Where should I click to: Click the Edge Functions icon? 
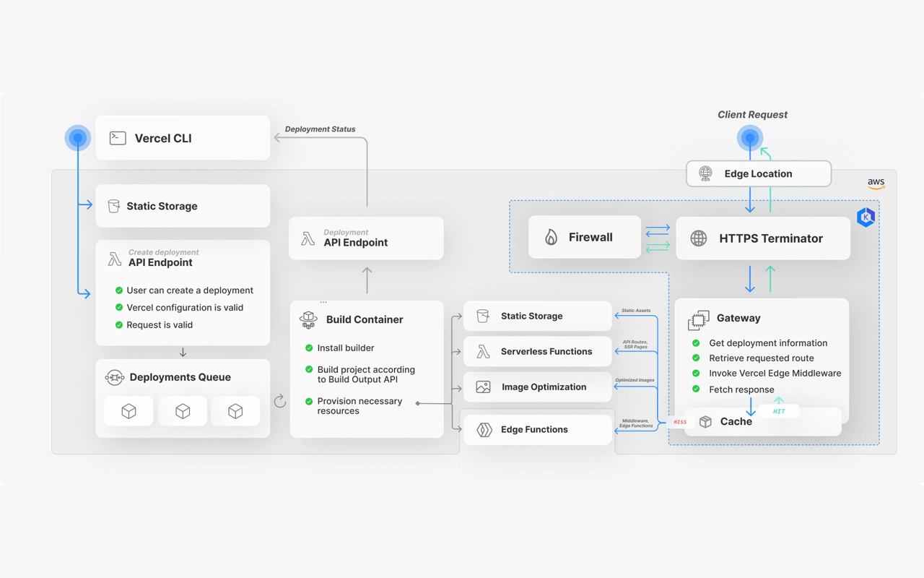click(x=484, y=429)
